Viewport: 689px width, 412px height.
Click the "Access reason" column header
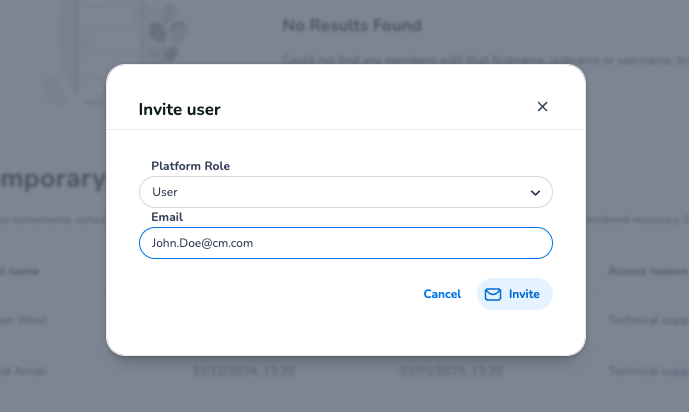[x=645, y=271]
